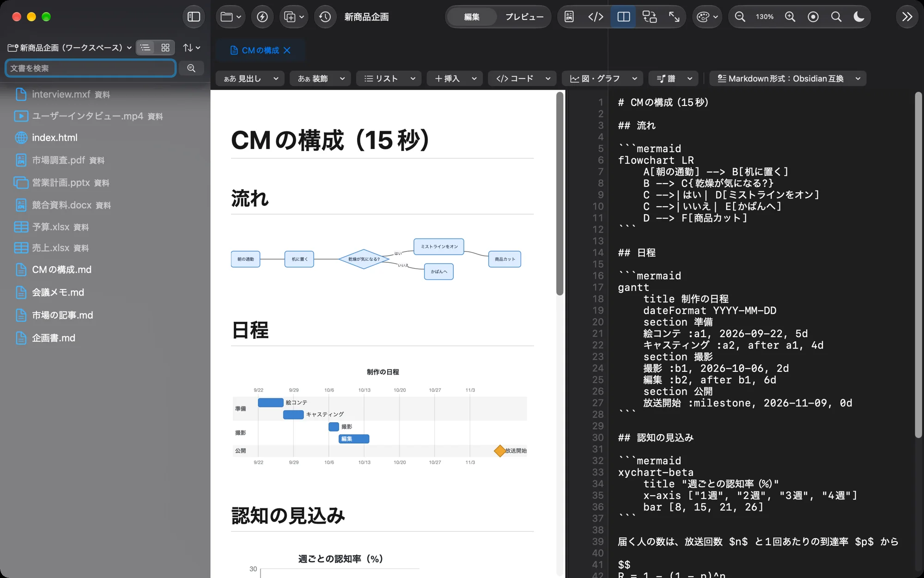This screenshot has height=578, width=924.
Task: Select the split editor view icon
Action: 623,17
